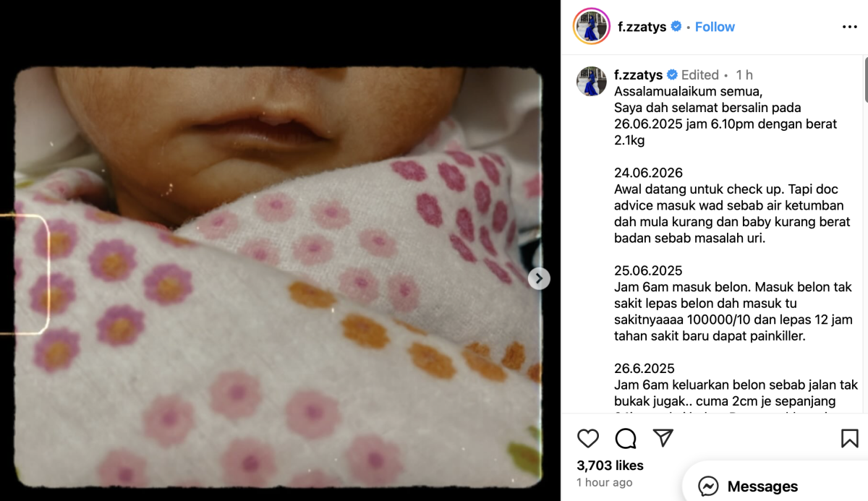
Task: Click the baby photo in the post
Action: coord(278,277)
